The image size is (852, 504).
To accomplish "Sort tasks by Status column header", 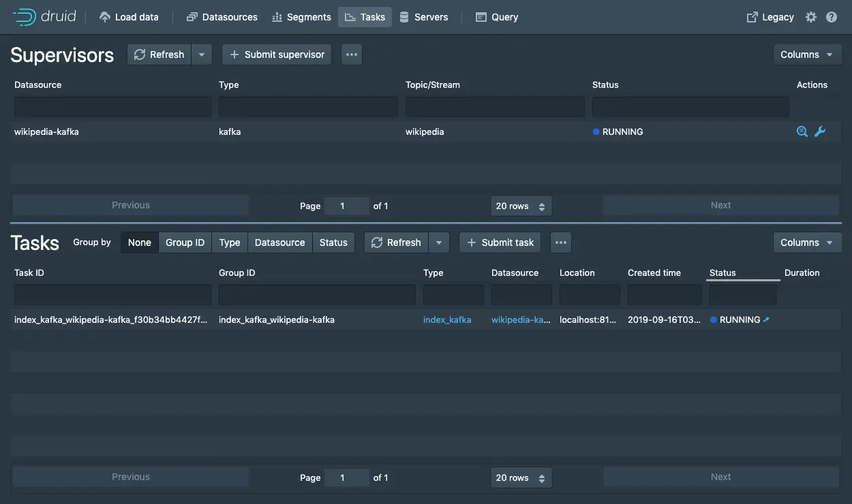I will pos(722,272).
